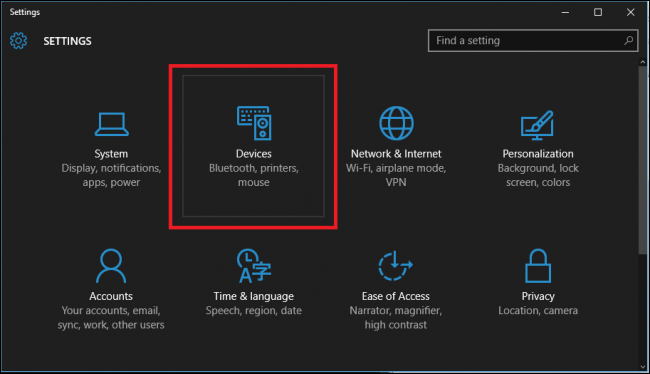Open the Accounts person icon
The image size is (650, 374).
click(111, 266)
